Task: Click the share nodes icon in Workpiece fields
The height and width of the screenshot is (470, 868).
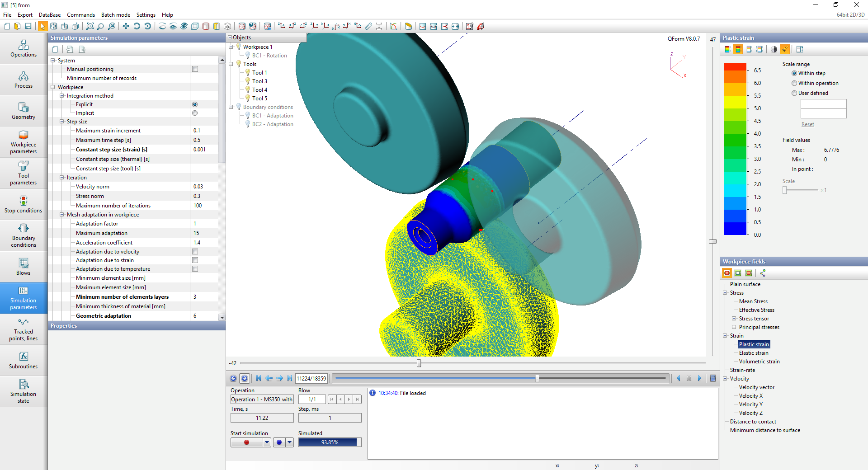Action: point(763,273)
